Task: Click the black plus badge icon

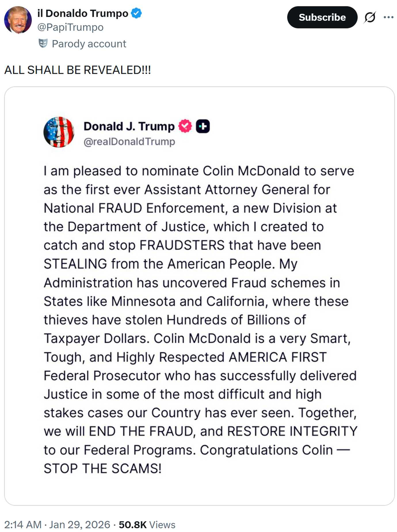Action: click(x=203, y=126)
